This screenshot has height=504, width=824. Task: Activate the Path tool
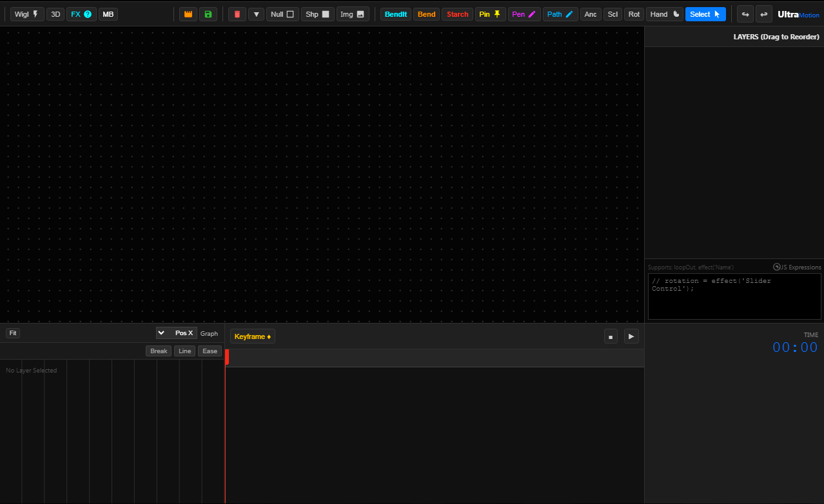(558, 14)
